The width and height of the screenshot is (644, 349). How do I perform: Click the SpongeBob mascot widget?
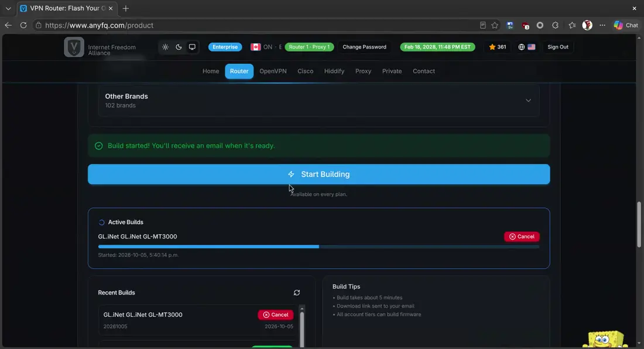(605, 339)
